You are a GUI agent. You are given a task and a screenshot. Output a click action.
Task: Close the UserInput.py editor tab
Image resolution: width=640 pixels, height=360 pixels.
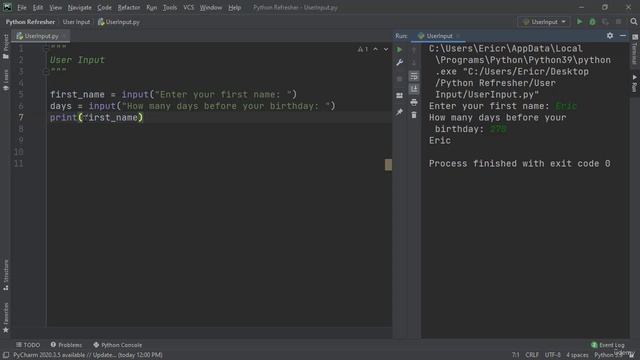tap(64, 36)
